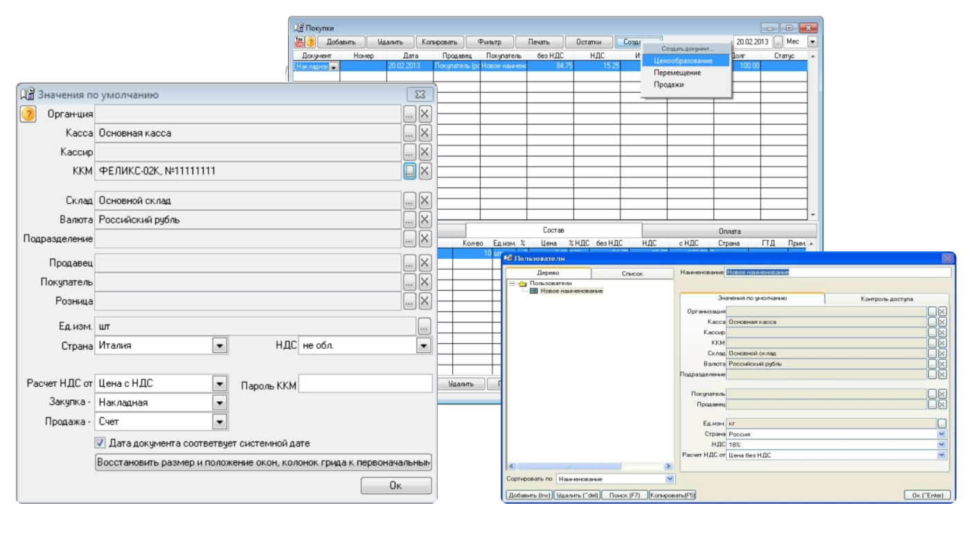Open help via question mark in Покупки toolbar
This screenshot has width=980, height=537.
(310, 42)
